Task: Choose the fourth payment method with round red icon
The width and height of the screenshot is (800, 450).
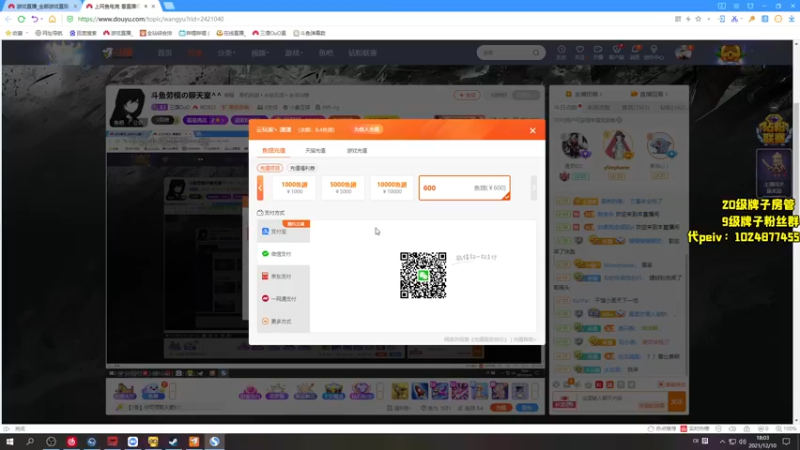Action: click(283, 298)
